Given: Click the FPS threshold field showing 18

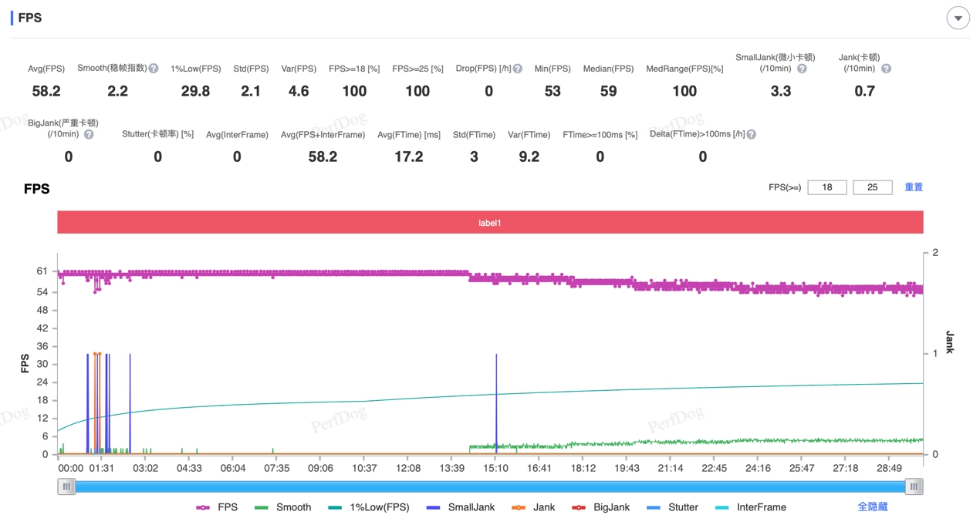Looking at the screenshot, I should tap(827, 187).
